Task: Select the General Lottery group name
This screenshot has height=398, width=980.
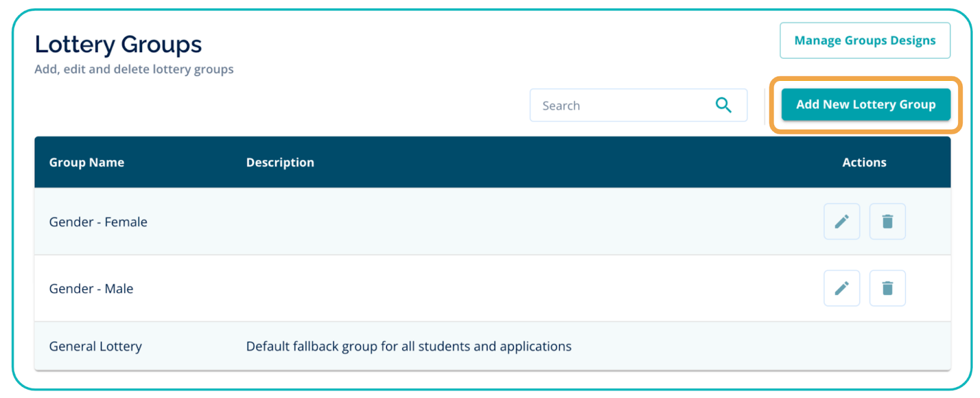Action: coord(96,347)
